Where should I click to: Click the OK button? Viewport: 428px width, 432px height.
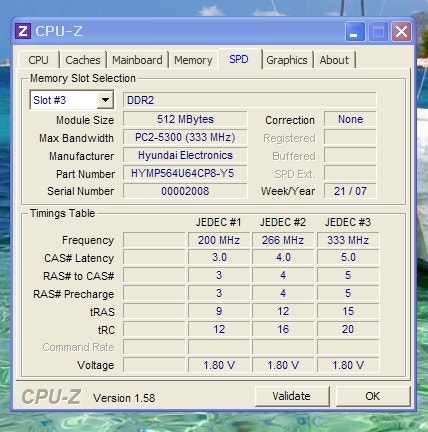[373, 396]
